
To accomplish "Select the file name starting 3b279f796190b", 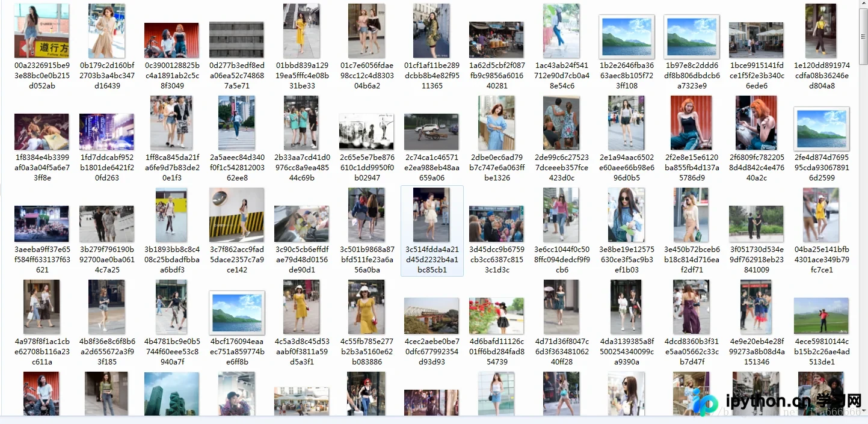I will [x=106, y=260].
